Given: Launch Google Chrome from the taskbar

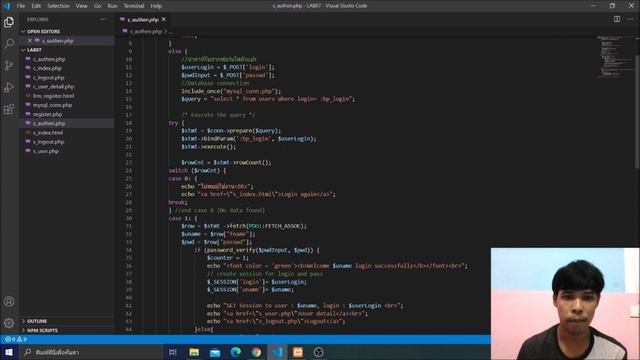Looking at the screenshot, I should point(256,352).
